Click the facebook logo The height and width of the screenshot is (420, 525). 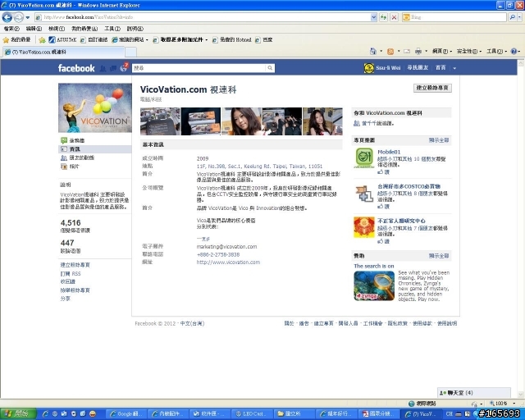[76, 68]
